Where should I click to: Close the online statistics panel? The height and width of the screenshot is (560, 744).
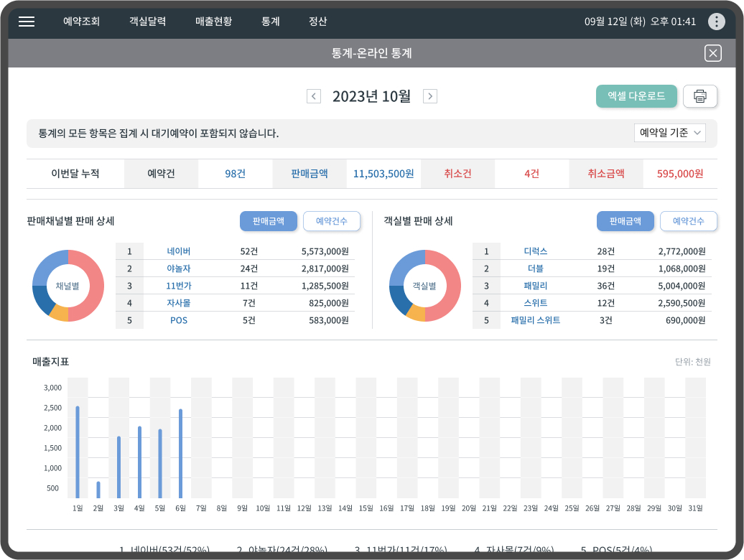[x=712, y=53]
